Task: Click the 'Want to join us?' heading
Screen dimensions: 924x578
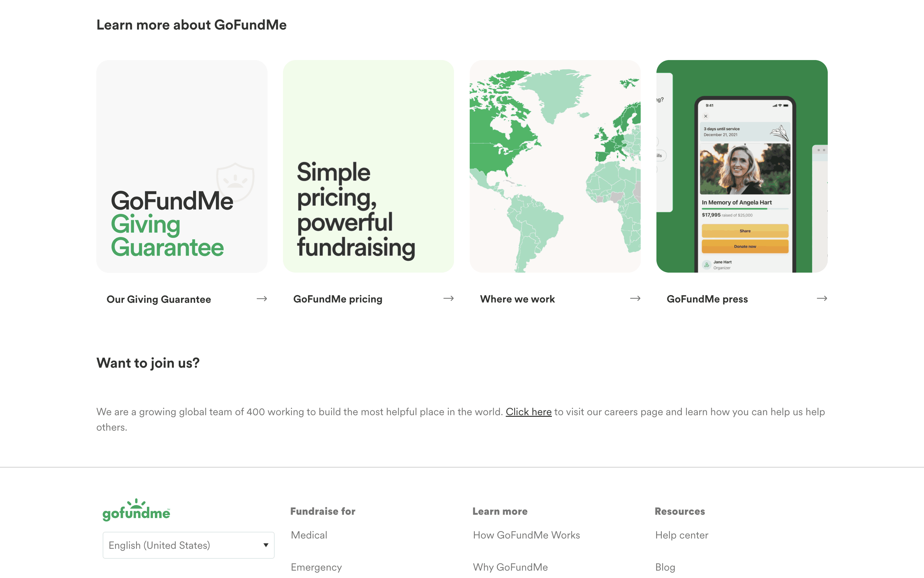Action: [148, 363]
